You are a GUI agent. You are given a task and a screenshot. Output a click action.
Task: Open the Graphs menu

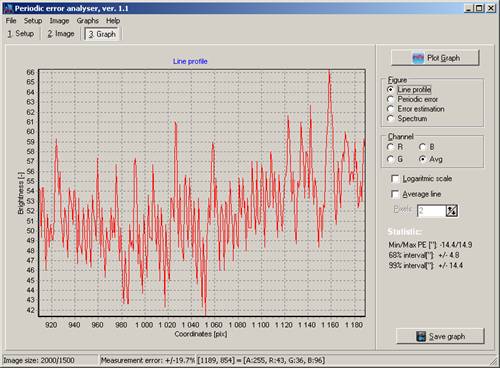88,21
